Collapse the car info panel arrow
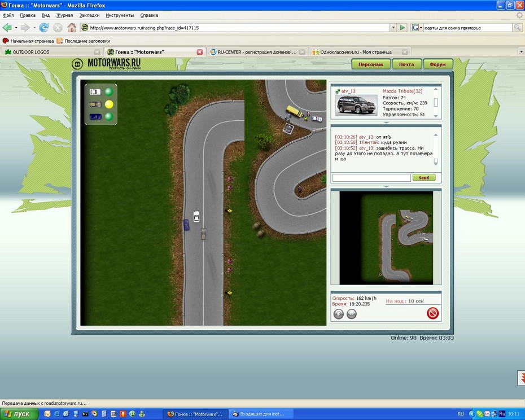525x420 pixels. [386, 123]
